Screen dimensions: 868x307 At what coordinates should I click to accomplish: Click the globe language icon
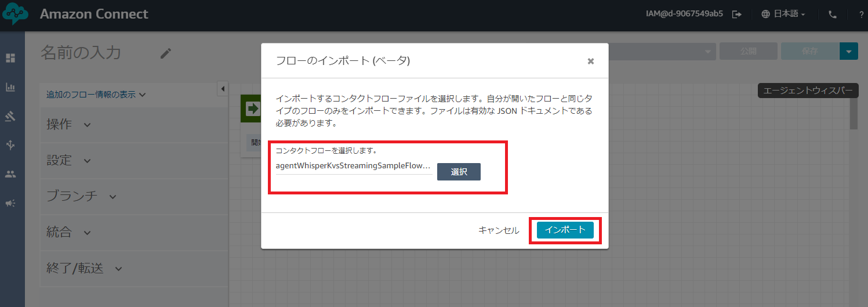coord(766,15)
